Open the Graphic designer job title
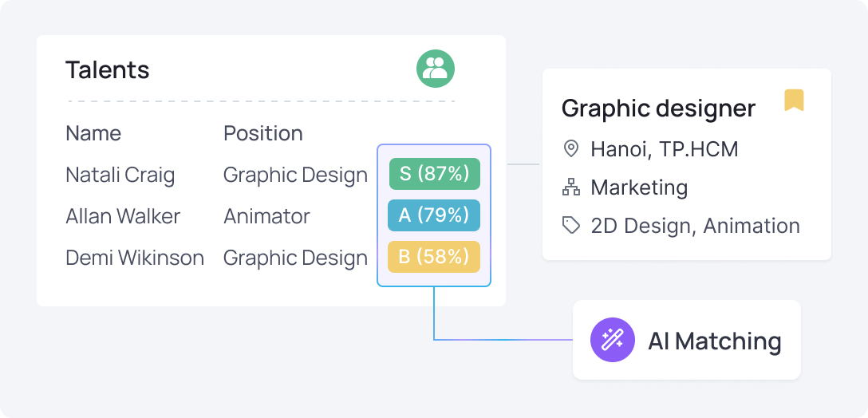Screen dimensions: 868x418 pyautogui.click(x=658, y=108)
